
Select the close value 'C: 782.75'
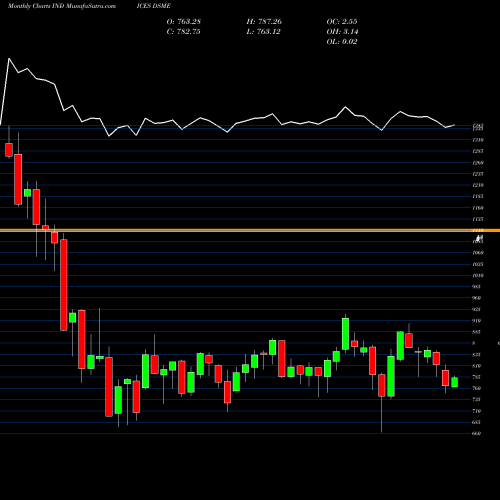tap(184, 32)
